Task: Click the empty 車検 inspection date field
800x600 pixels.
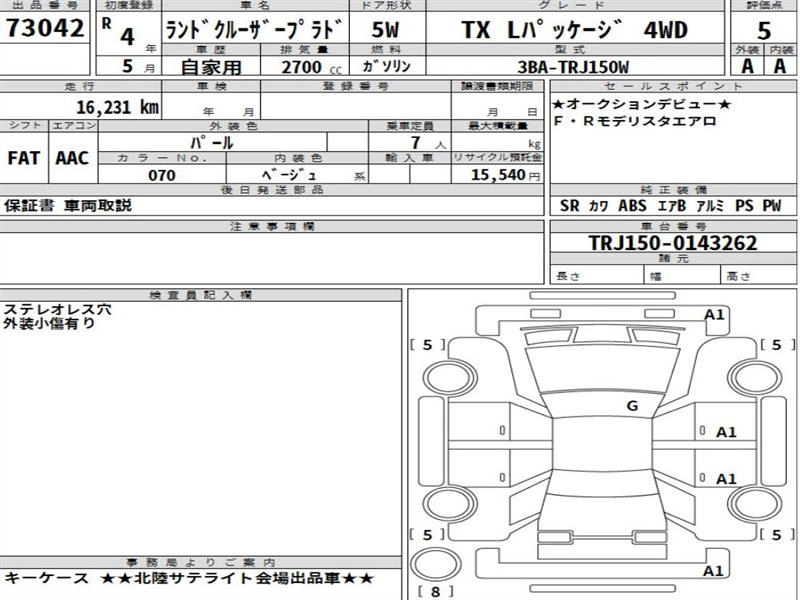Action: pyautogui.click(x=211, y=106)
